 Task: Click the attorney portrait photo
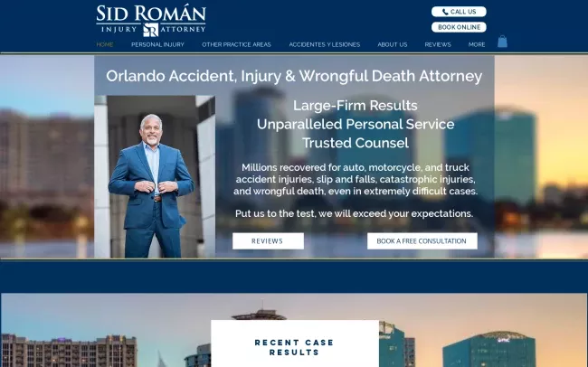[x=155, y=176]
